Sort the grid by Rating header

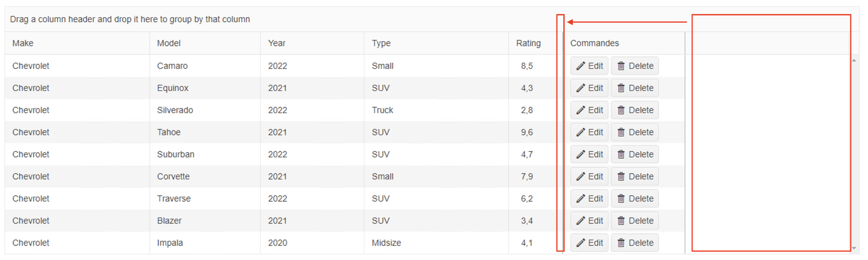[x=528, y=43]
